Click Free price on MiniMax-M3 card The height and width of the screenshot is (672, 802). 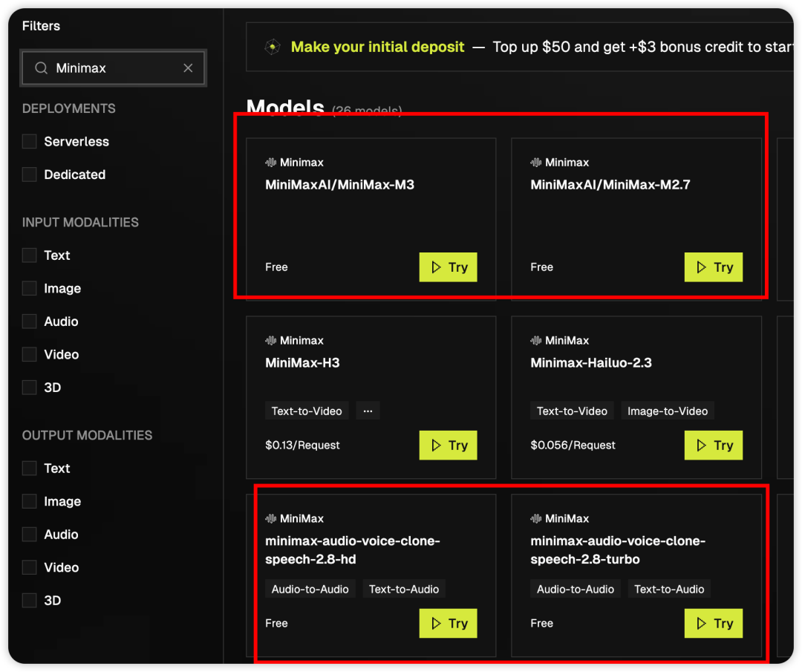(x=276, y=267)
